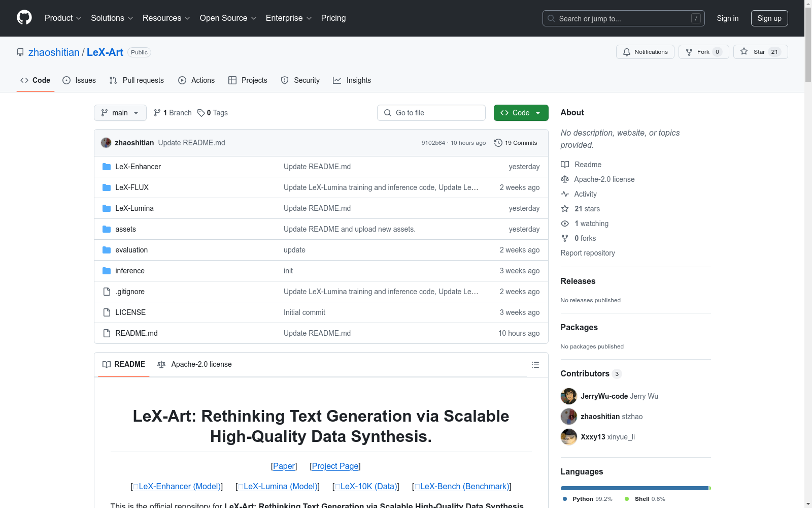Open the LeX-10K (Data) link

(x=366, y=487)
